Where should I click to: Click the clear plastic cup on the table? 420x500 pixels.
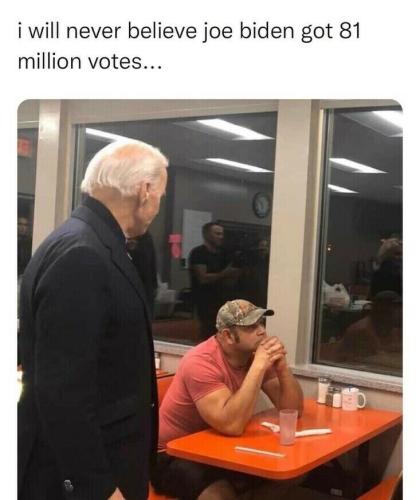tap(288, 427)
